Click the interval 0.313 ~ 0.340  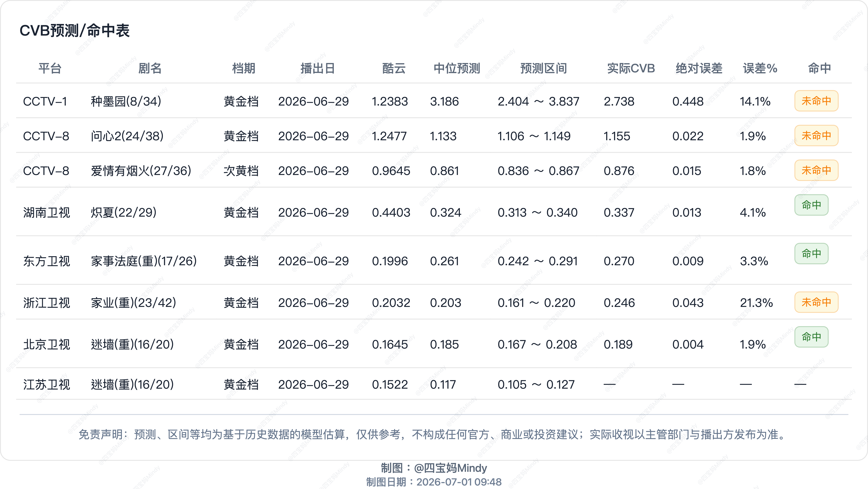pyautogui.click(x=537, y=213)
